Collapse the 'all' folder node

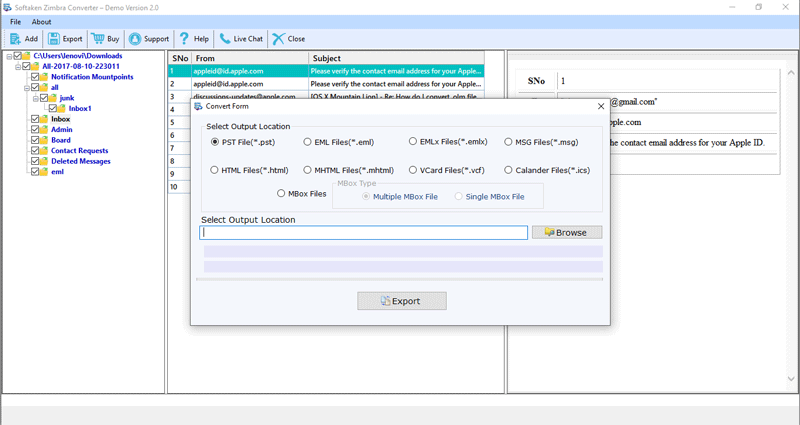point(27,88)
